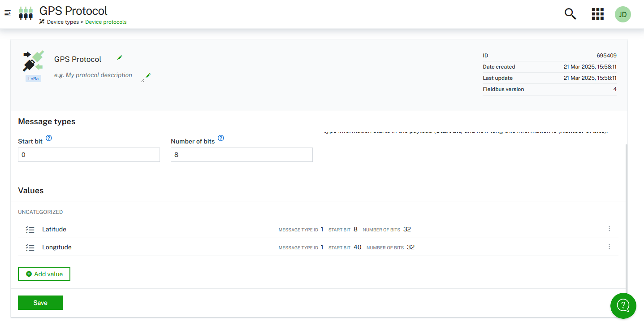Open the Number of bits help tooltip
This screenshot has height=326, width=644.
click(x=220, y=138)
